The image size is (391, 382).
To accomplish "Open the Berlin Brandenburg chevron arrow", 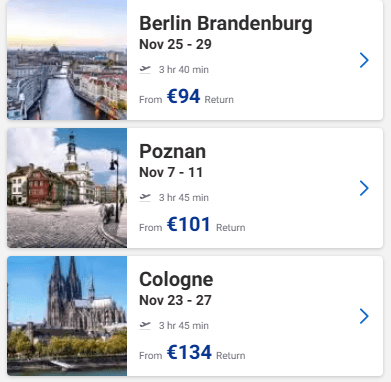I will [x=364, y=60].
